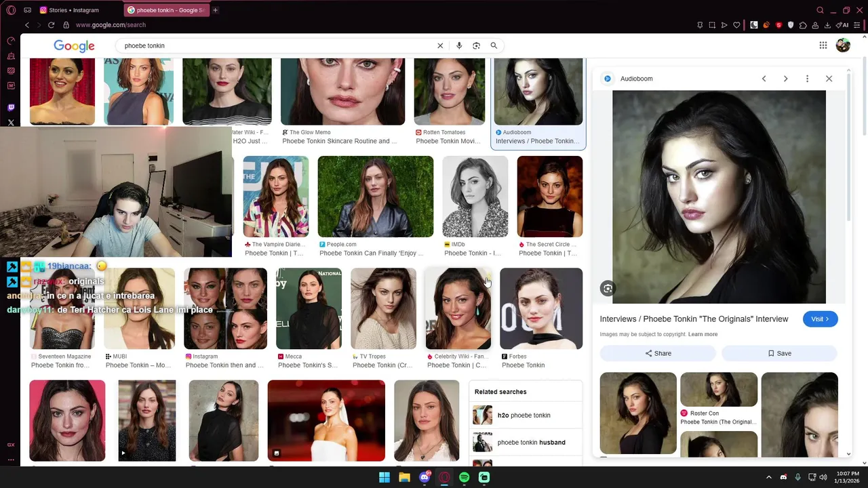Open the Google apps grid
The image size is (868, 488).
[x=823, y=45]
